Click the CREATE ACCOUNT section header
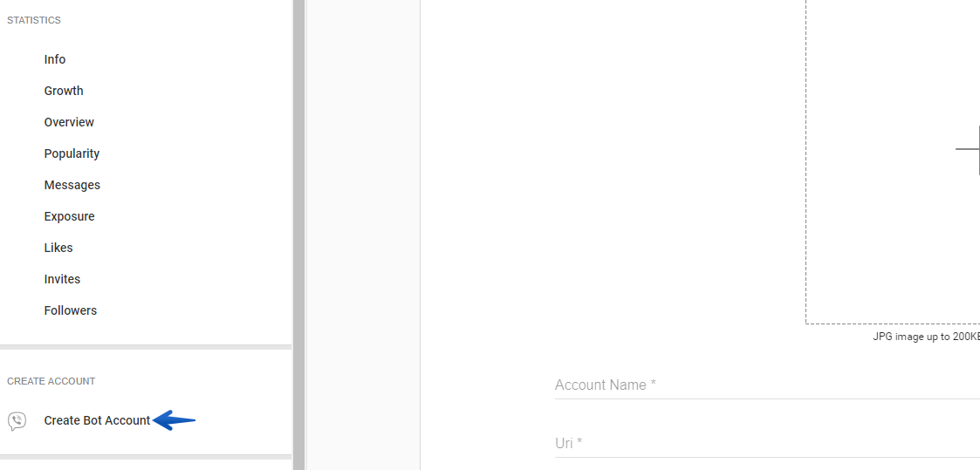 51,381
